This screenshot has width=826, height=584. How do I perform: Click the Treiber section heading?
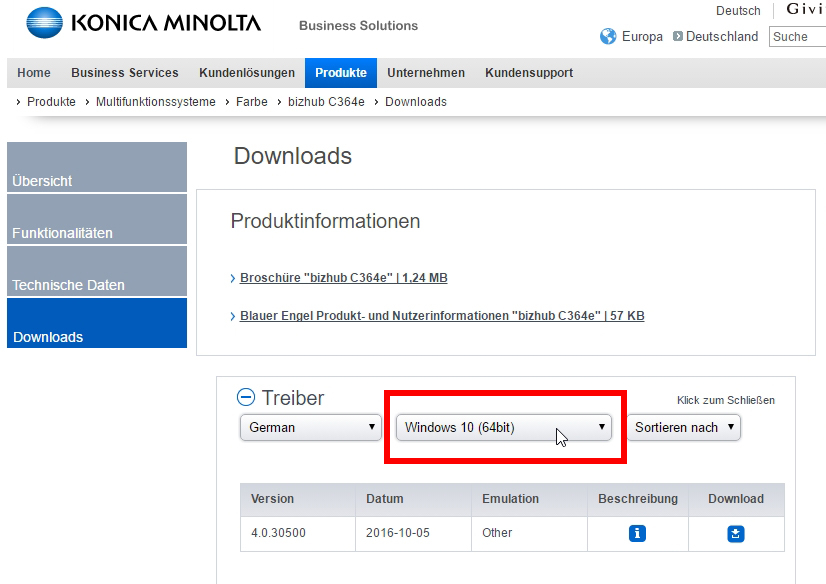click(293, 398)
